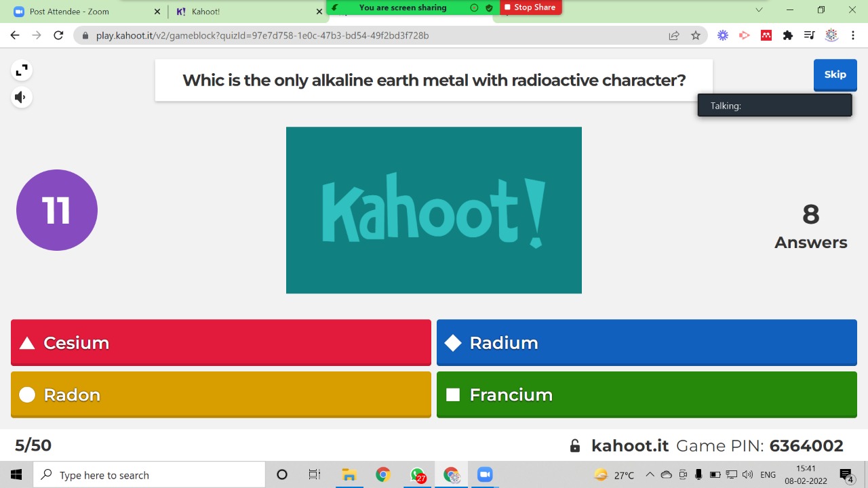Open the OneDrive cloud tray icon
This screenshot has height=488, width=868.
click(666, 474)
